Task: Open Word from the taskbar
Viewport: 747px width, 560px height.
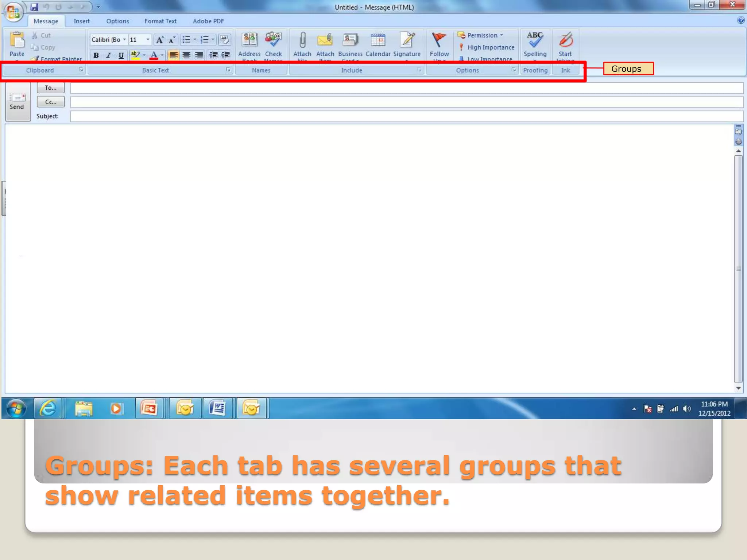Action: pos(217,408)
